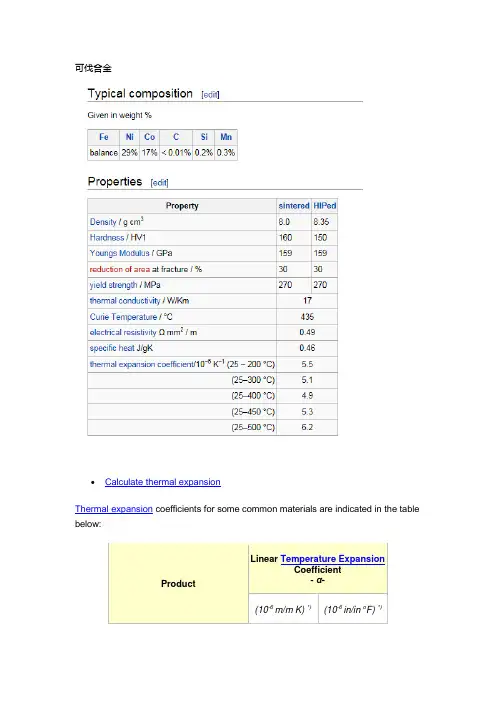Follow the Density property link
Image resolution: width=496 pixels, height=702 pixels.
pos(103,222)
